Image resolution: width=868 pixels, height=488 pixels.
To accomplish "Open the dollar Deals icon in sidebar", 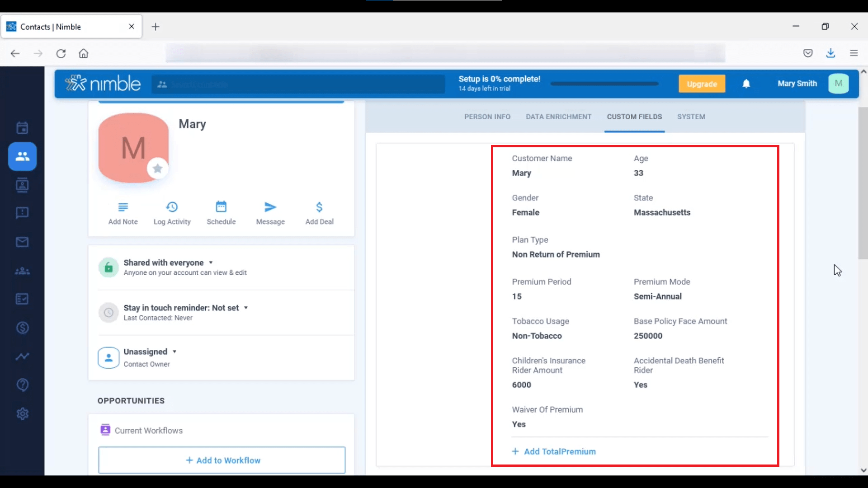I will coord(22,328).
